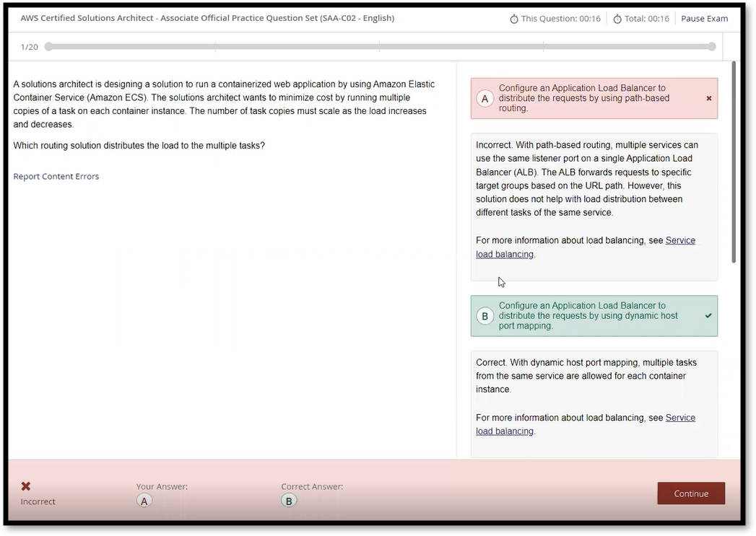Click the explanation starting 'Correct. With dynamic host'
The height and width of the screenshot is (536, 756).
pos(586,376)
